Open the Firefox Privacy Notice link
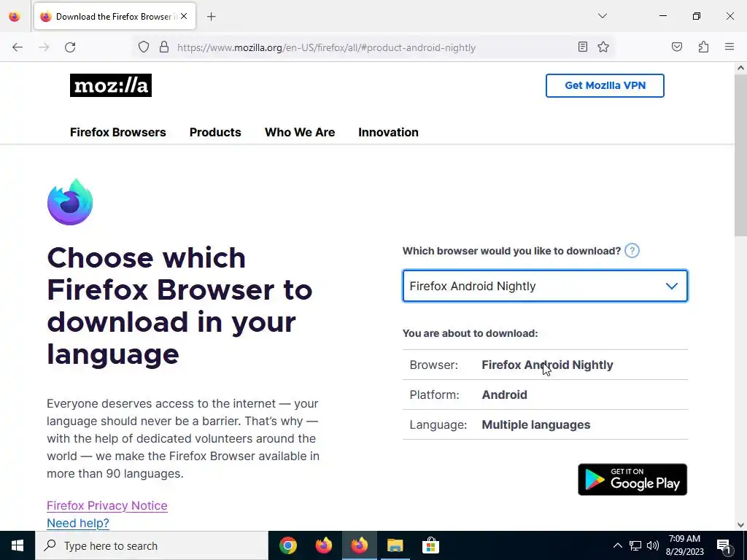The width and height of the screenshot is (747, 560). pyautogui.click(x=107, y=506)
